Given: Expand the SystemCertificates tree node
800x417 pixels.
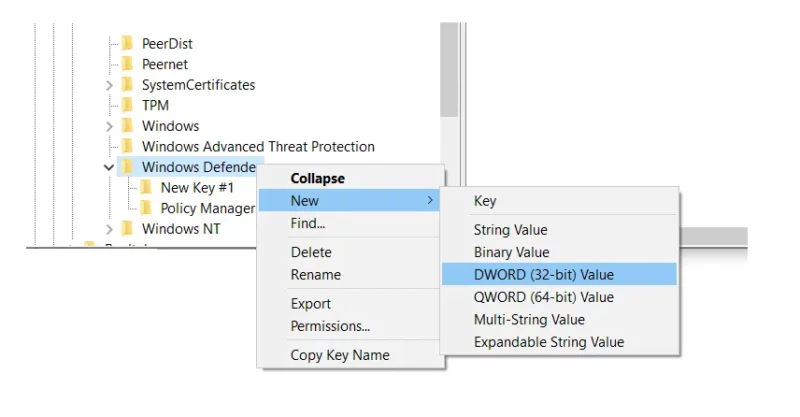Looking at the screenshot, I should tap(109, 85).
